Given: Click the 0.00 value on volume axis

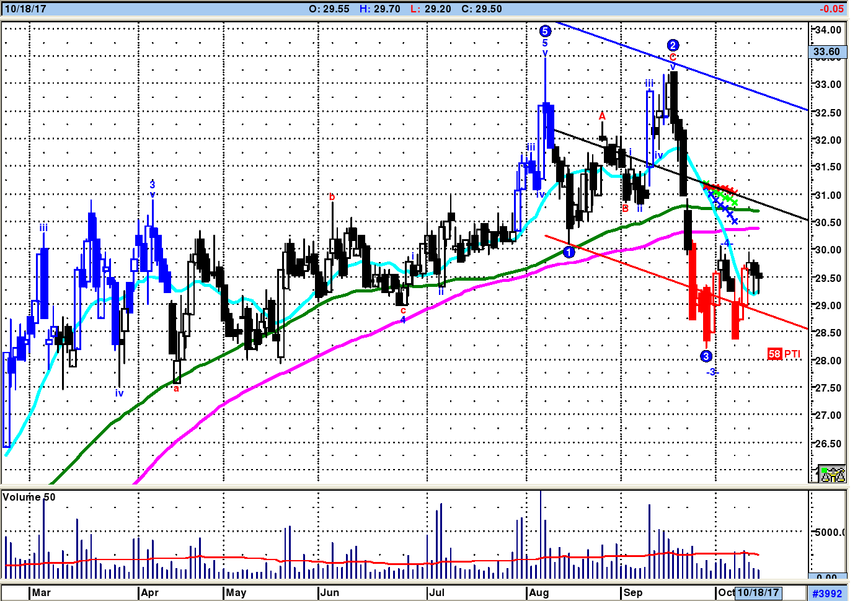Looking at the screenshot, I should pyautogui.click(x=826, y=577).
